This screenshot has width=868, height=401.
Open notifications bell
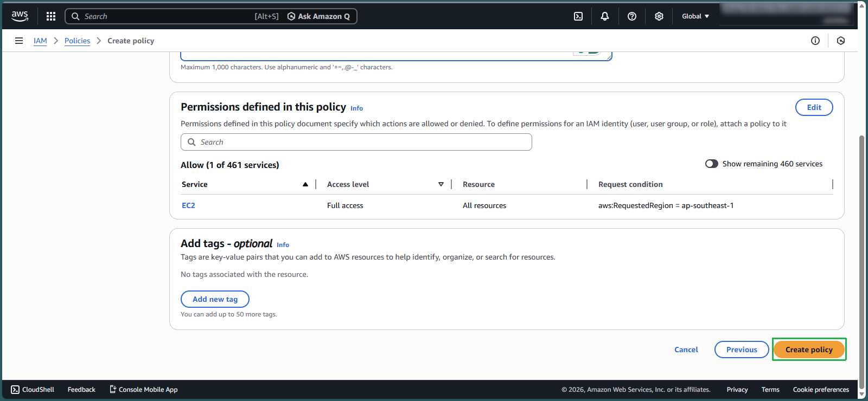click(x=605, y=16)
